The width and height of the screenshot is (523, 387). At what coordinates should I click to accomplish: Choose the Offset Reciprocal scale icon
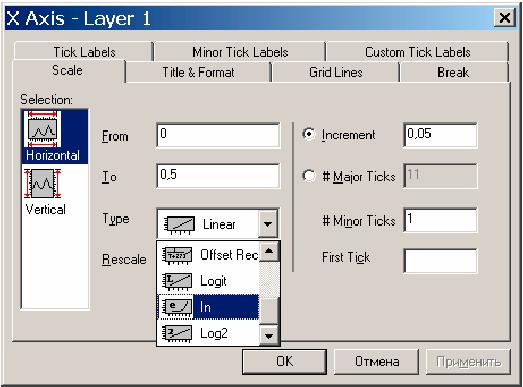(x=177, y=255)
